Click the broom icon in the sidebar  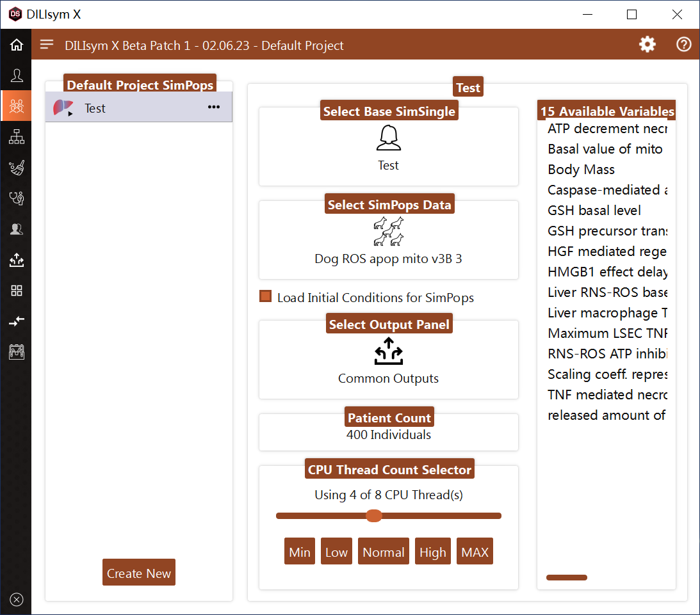coord(17,168)
